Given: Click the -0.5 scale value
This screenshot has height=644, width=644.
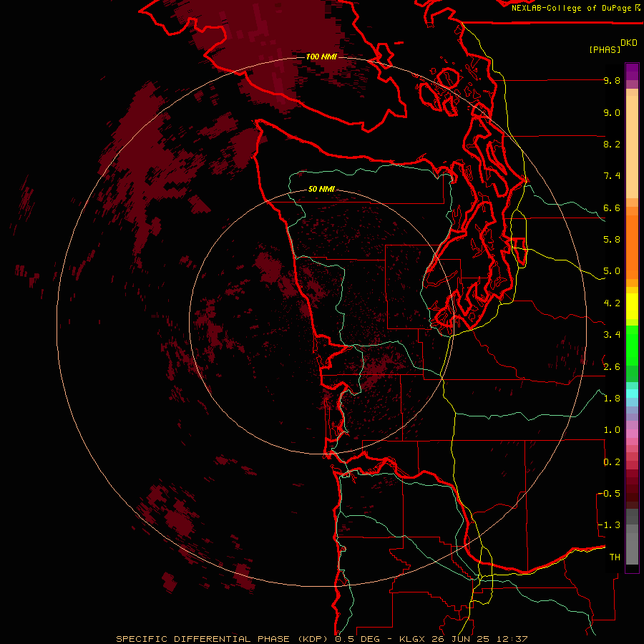Looking at the screenshot, I should [x=609, y=494].
